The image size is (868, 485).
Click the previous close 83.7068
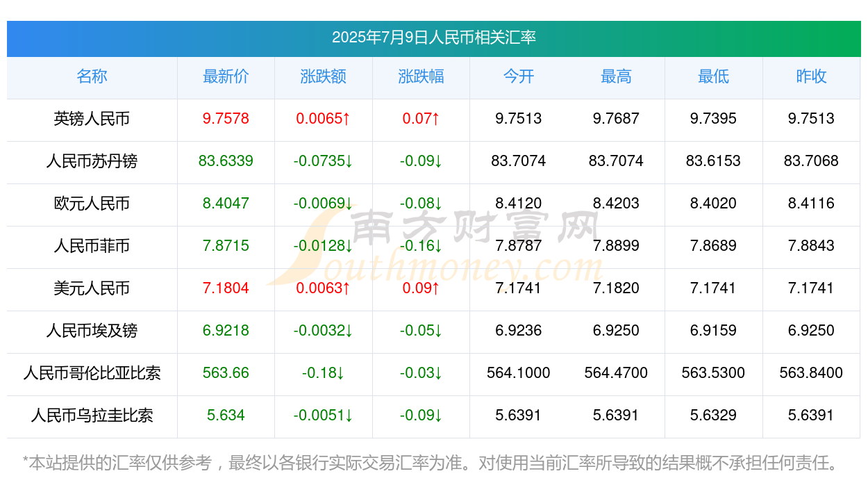click(811, 161)
